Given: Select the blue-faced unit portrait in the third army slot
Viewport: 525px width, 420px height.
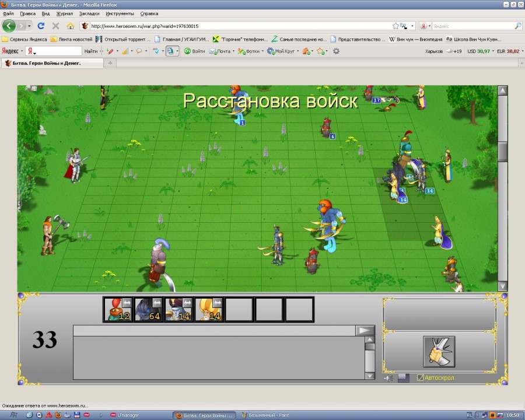Looking at the screenshot, I should 178,310.
